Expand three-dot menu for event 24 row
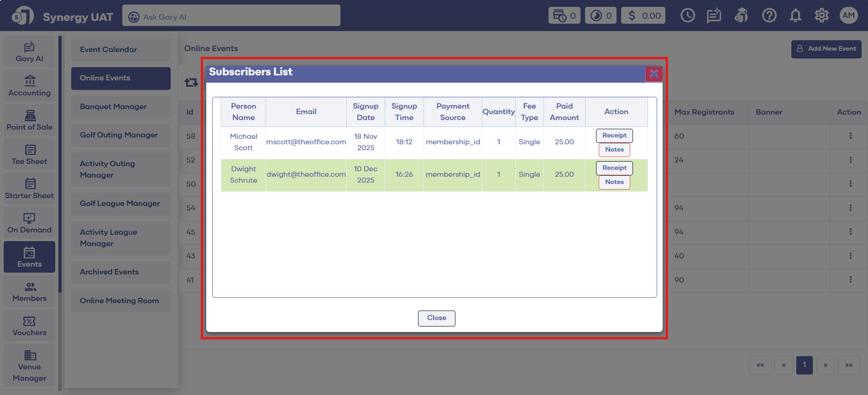Viewport: 868px width, 395px height. 850,160
